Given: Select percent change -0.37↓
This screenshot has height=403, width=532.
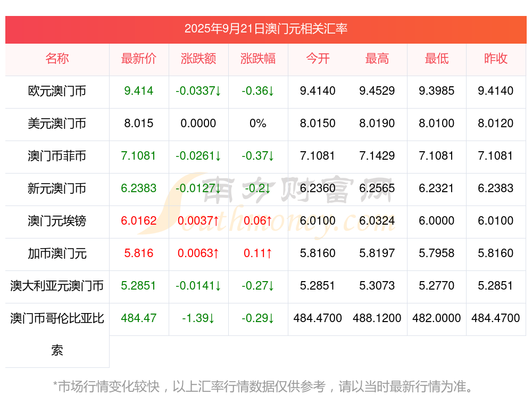Looking at the screenshot, I should pos(258,156).
